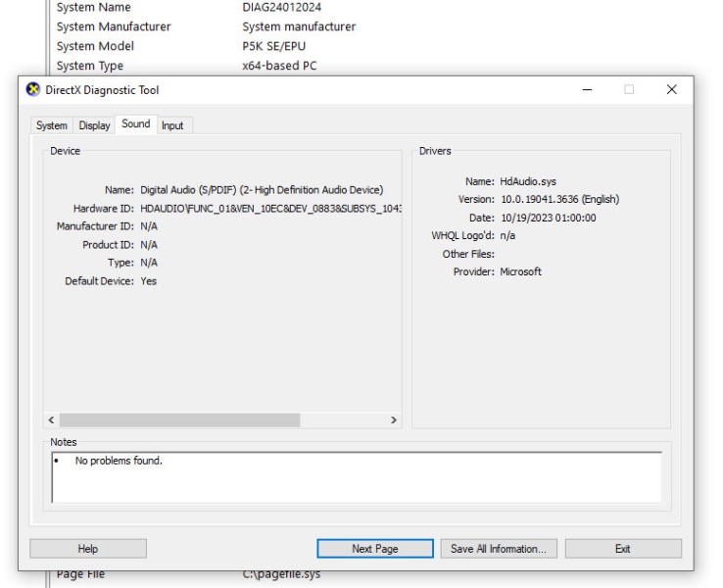723x588 pixels.
Task: Click the Next Page button
Action: 374,549
